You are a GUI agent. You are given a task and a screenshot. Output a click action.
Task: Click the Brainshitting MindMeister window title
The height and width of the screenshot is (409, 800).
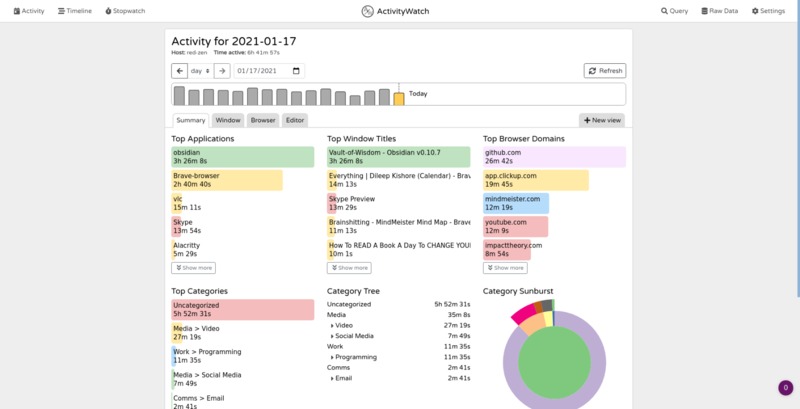pos(398,226)
